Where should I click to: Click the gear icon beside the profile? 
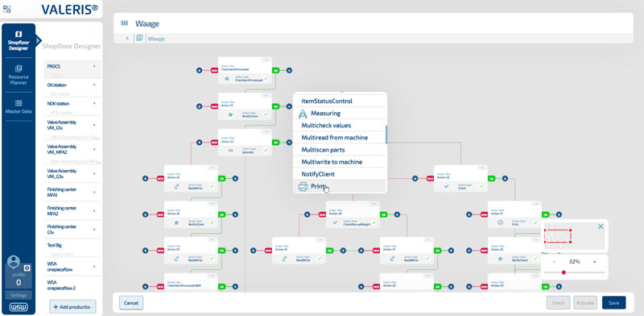point(27,268)
